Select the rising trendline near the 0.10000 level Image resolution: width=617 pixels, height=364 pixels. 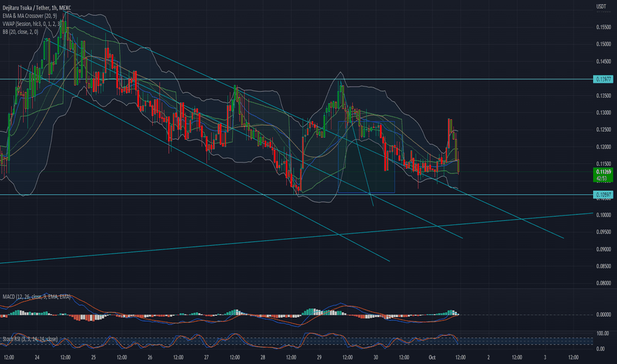tap(297, 238)
